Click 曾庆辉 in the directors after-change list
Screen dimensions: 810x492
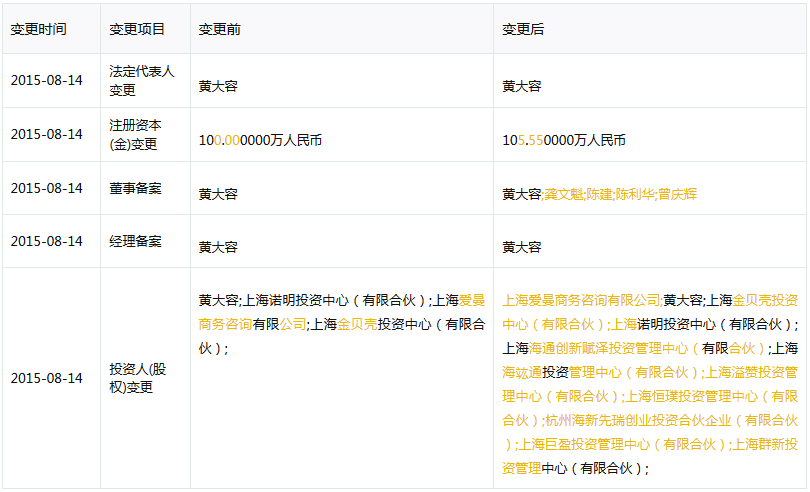(x=677, y=194)
